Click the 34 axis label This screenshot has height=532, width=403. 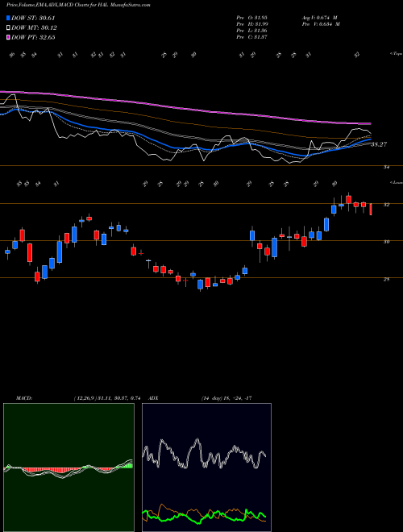click(386, 168)
